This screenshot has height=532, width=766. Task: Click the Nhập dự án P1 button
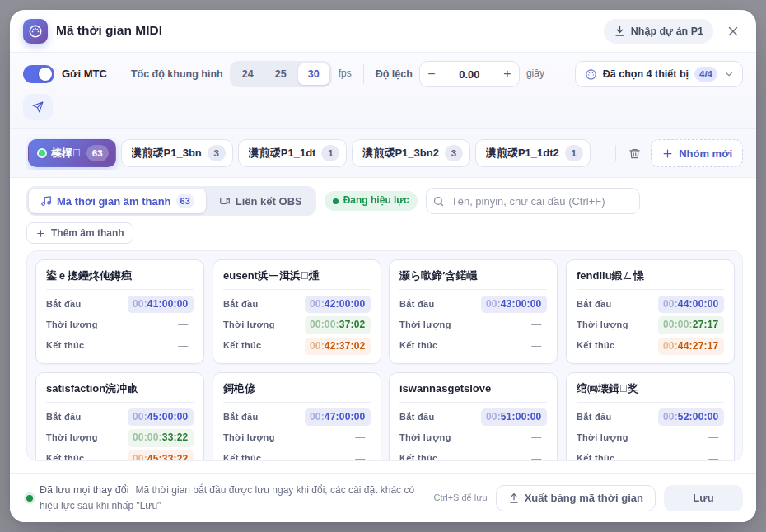659,31
